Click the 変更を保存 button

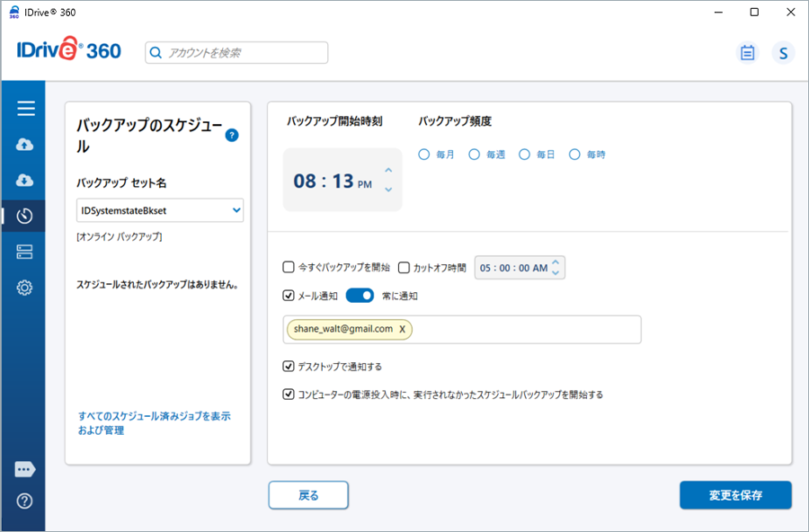pos(735,495)
